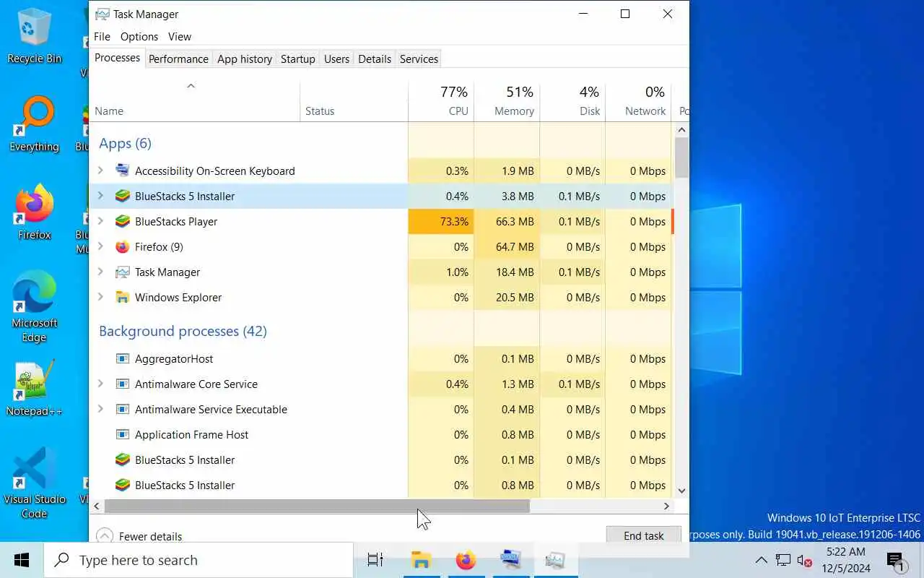
Task: Click the Microsoft Edge desktop shortcut
Action: [34, 307]
